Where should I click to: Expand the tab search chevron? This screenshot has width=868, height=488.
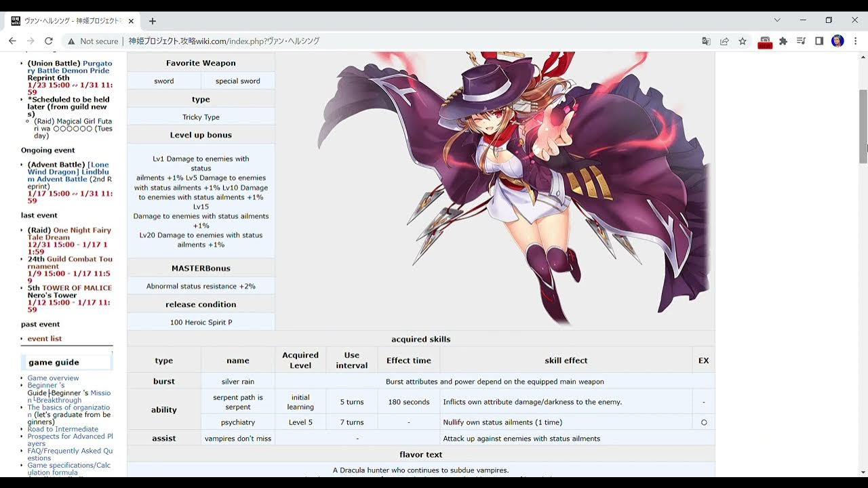[x=777, y=20]
